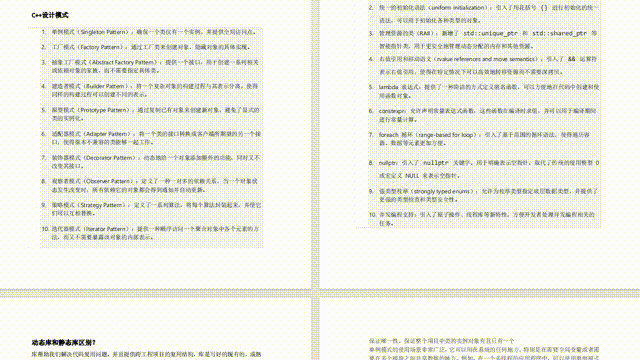Click the Iterator Pattern entry
Screen dimensions: 640x360
click(x=150, y=233)
